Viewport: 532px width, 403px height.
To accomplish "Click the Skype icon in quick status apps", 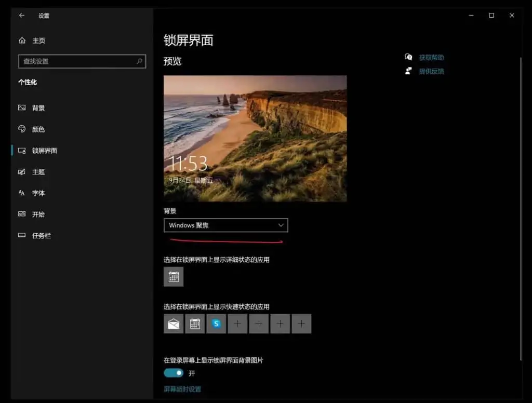I will pyautogui.click(x=216, y=323).
